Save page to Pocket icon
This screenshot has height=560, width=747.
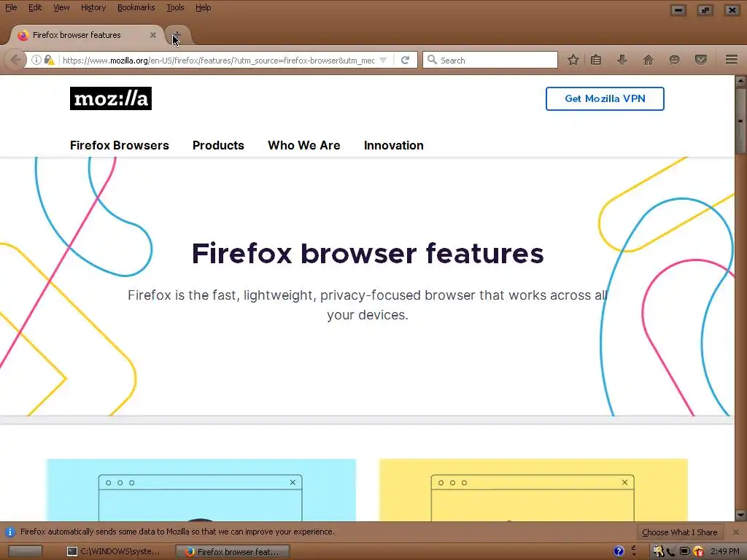pos(701,60)
